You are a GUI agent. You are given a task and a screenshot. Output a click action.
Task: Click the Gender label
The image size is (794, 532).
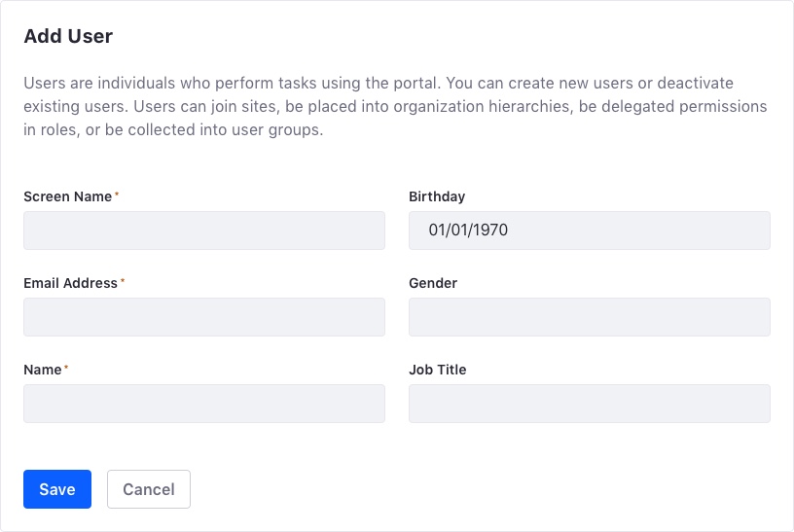click(433, 283)
